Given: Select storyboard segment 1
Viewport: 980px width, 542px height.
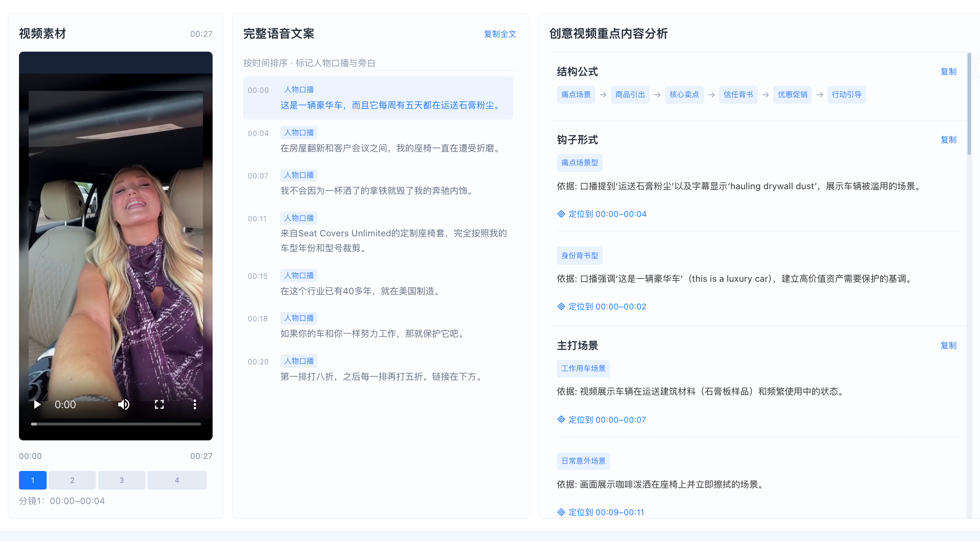Looking at the screenshot, I should coord(33,480).
